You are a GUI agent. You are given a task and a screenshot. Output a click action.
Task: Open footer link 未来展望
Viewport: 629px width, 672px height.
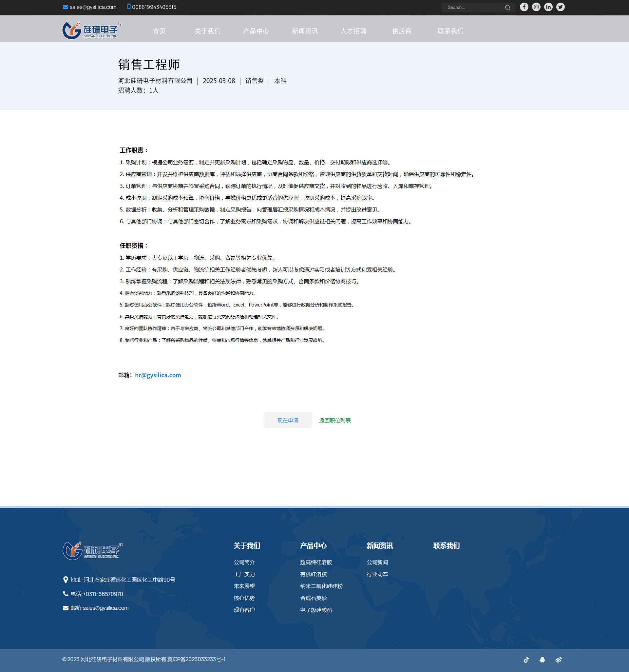(244, 586)
